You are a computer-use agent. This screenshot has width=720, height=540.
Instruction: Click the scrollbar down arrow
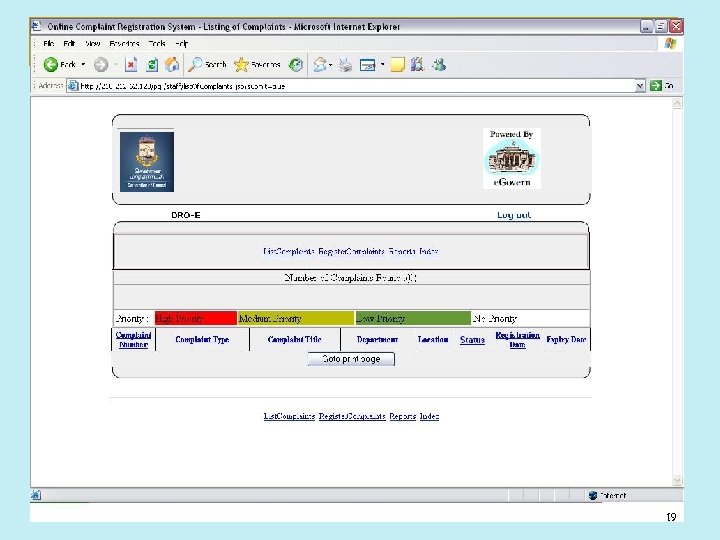[677, 481]
